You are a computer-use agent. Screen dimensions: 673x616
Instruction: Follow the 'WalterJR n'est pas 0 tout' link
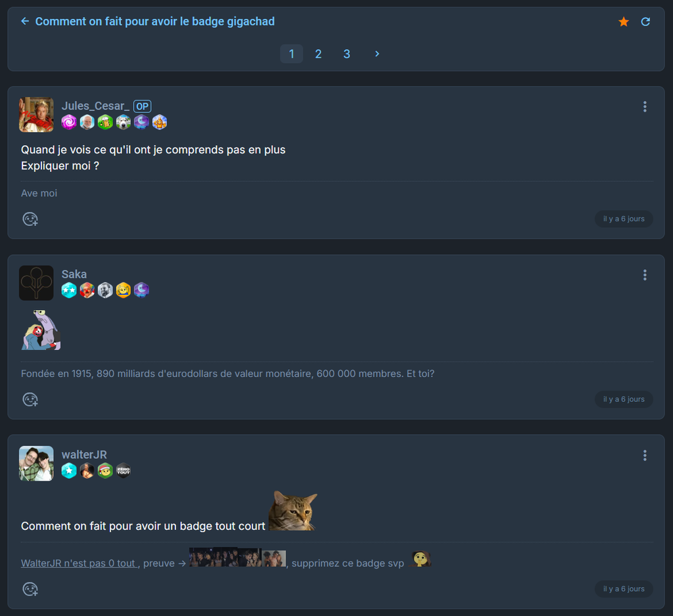point(79,563)
